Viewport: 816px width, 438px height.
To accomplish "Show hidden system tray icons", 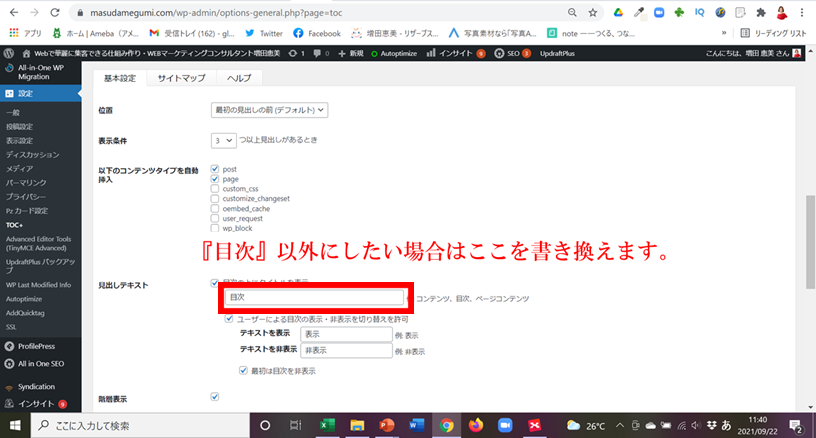I will [619, 426].
